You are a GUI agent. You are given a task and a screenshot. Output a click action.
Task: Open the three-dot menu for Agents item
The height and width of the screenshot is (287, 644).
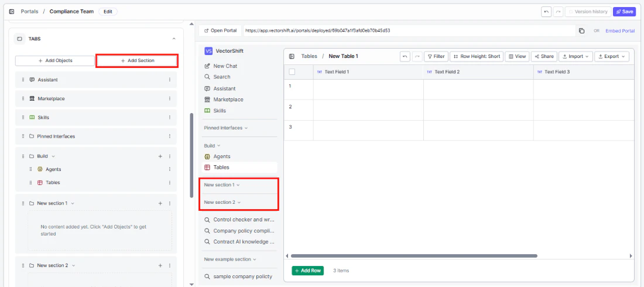[x=170, y=169]
